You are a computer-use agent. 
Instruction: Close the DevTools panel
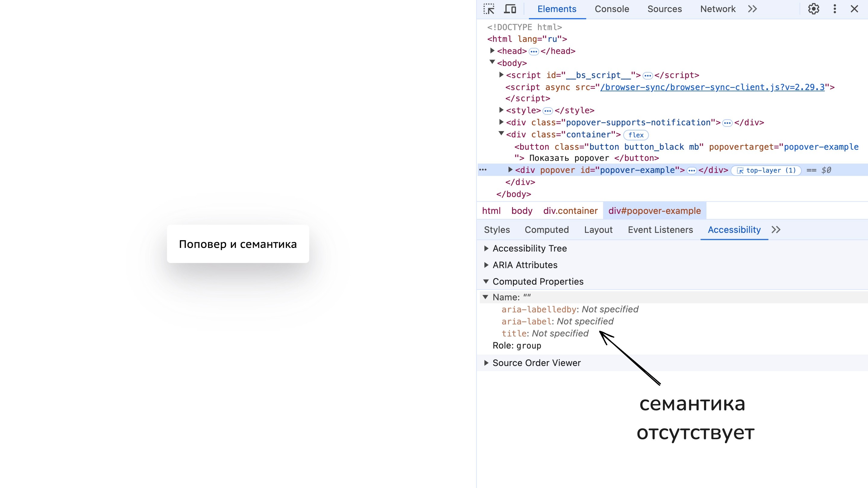pos(854,9)
